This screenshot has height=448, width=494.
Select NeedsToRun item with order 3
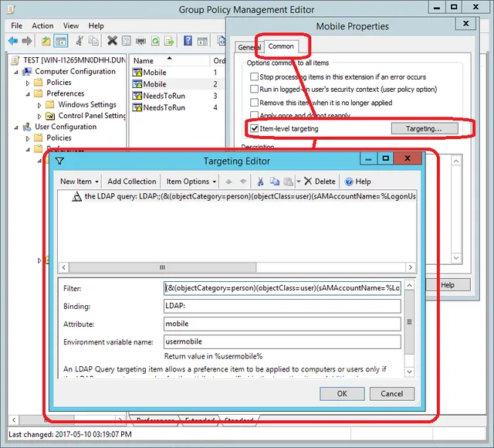(x=159, y=96)
